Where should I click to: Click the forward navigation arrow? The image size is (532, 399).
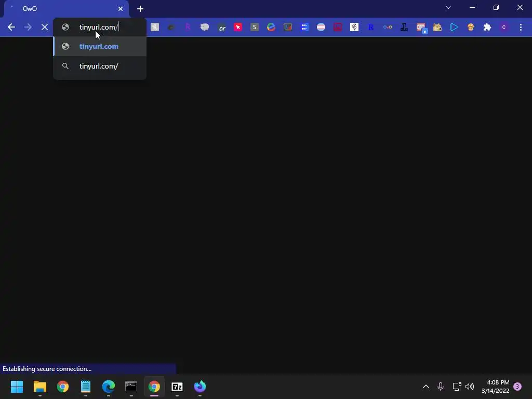[28, 27]
